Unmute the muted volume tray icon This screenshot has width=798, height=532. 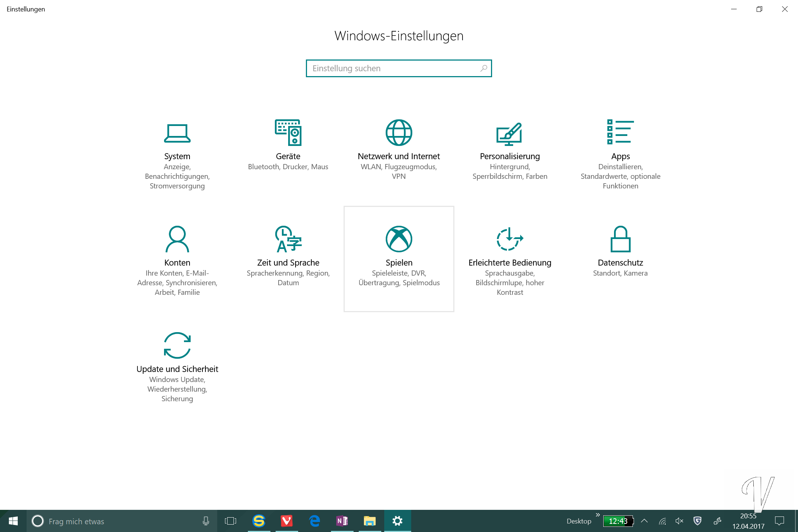[679, 521]
